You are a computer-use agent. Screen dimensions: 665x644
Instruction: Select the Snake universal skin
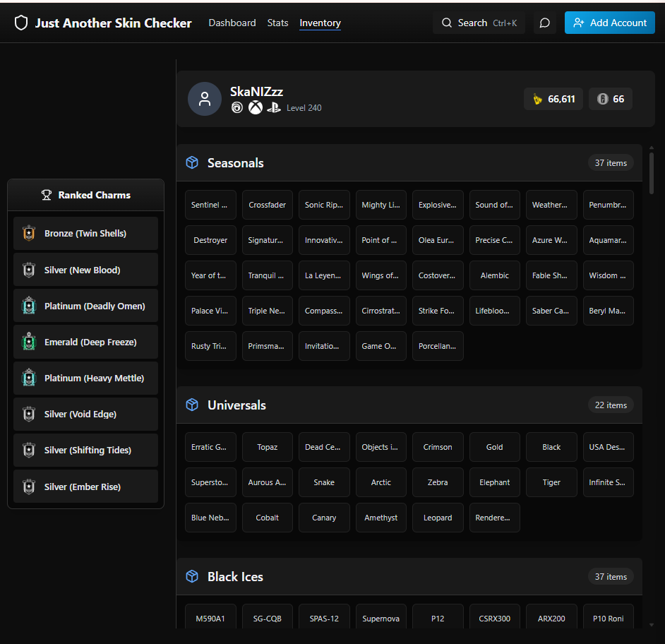[324, 482]
